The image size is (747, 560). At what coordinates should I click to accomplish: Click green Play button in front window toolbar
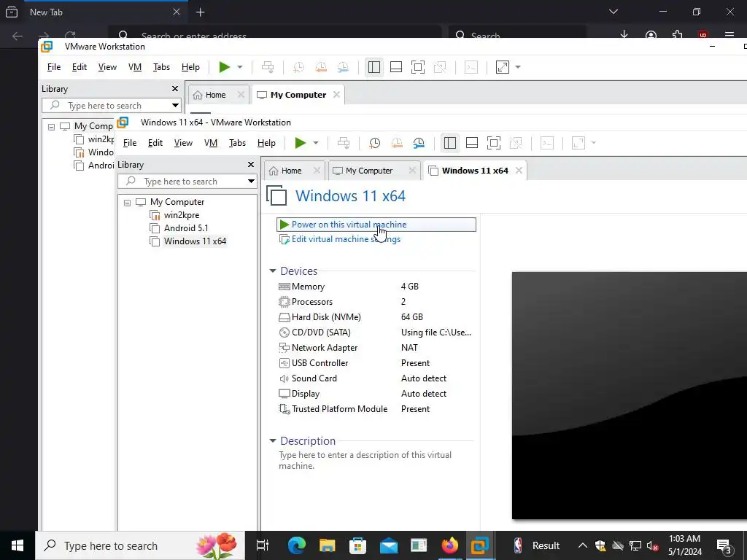click(300, 143)
